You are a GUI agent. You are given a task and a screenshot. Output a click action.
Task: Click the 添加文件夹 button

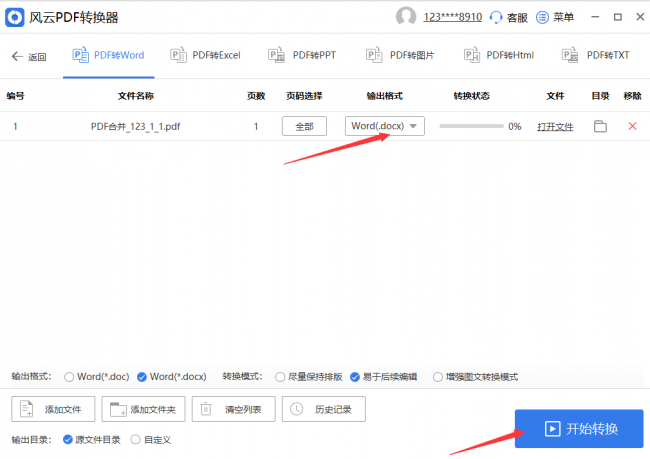143,409
